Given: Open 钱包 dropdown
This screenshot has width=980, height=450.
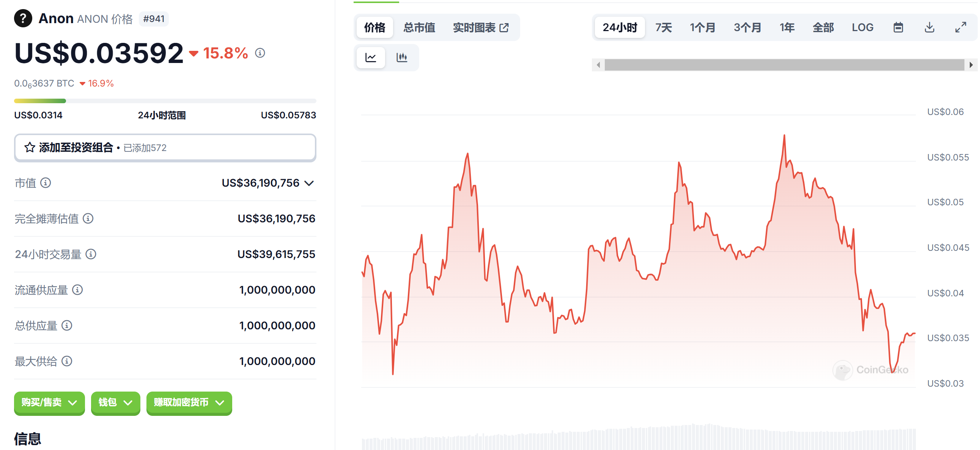Looking at the screenshot, I should [116, 403].
